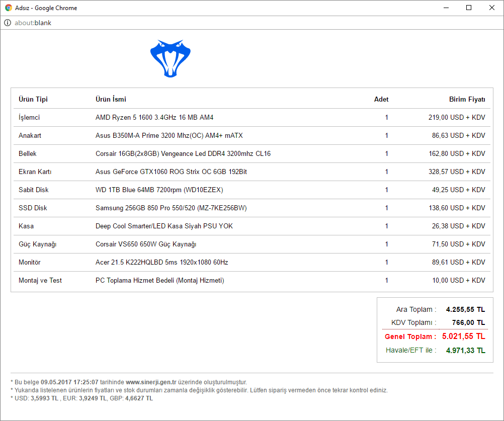Viewport: 504px width, 421px height.
Task: Click the 138,60 USD + KDV price
Action: [457, 208]
